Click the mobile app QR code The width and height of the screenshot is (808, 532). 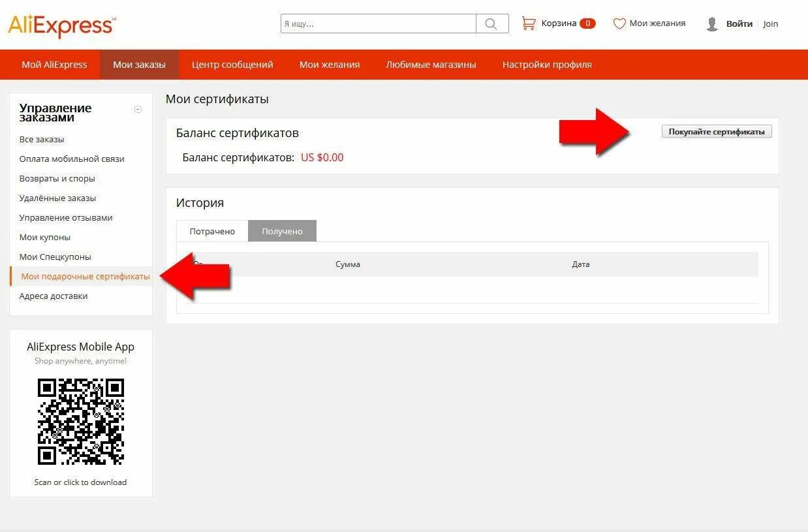click(x=81, y=422)
